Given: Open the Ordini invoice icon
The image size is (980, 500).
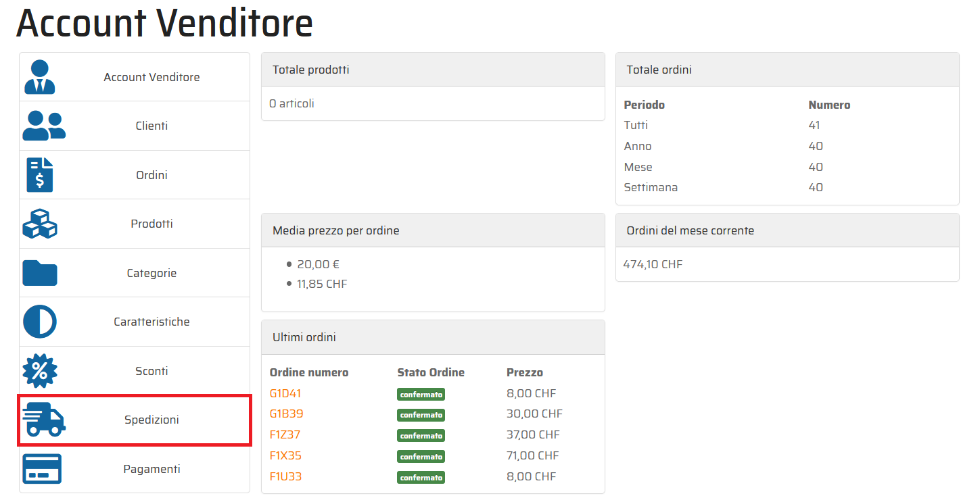Looking at the screenshot, I should tap(39, 175).
